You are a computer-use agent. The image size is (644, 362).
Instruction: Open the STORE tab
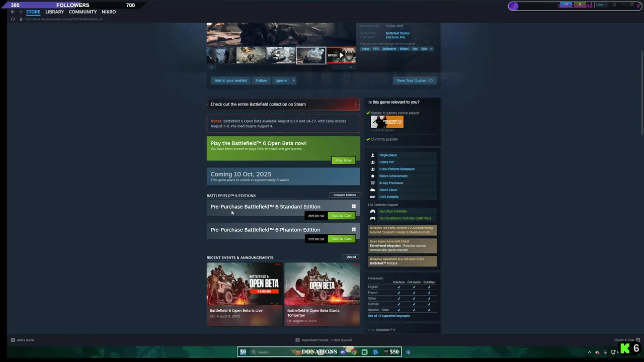pyautogui.click(x=33, y=12)
